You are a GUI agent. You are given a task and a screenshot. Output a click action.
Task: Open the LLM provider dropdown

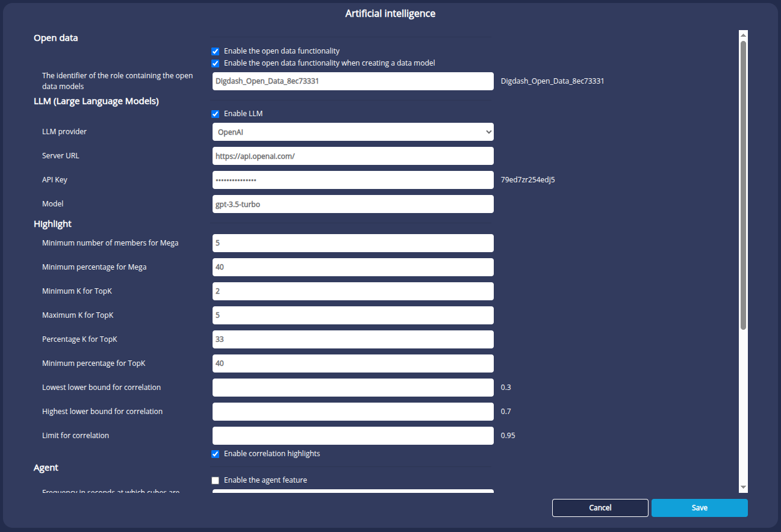(353, 132)
